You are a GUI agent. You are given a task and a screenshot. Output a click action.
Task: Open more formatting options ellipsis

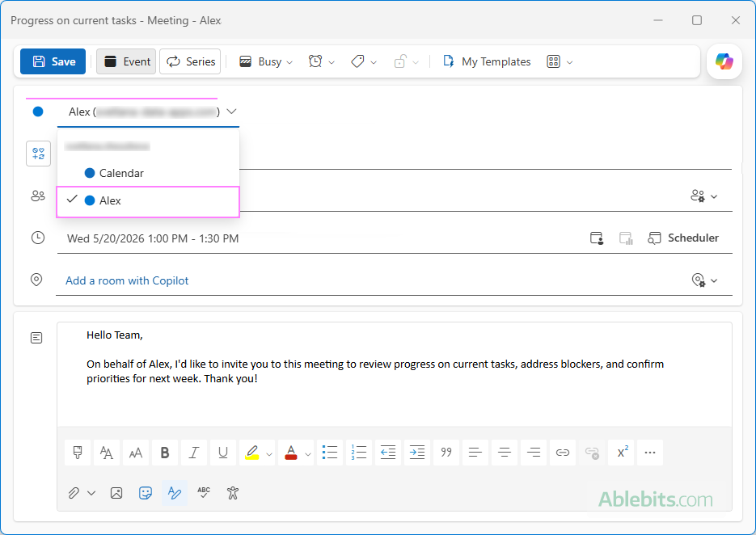pos(650,452)
